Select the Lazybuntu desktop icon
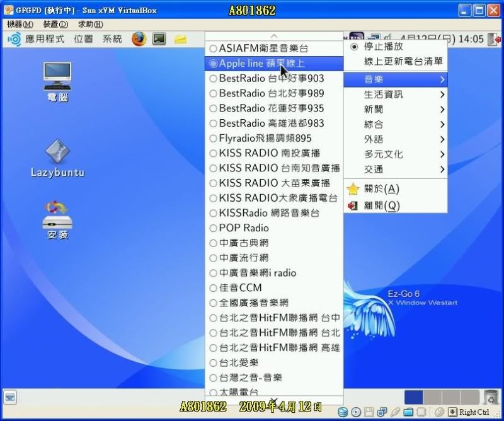The height and width of the screenshot is (421, 504). pos(57,158)
